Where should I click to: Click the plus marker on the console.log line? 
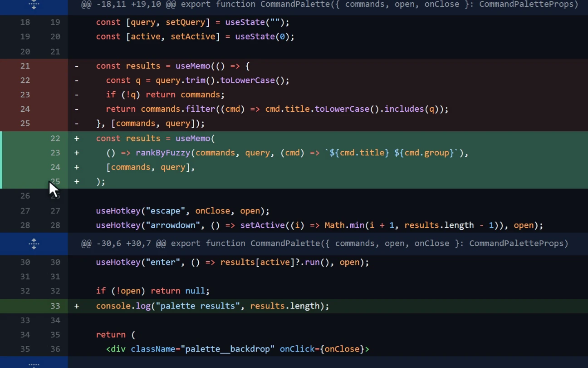(77, 306)
